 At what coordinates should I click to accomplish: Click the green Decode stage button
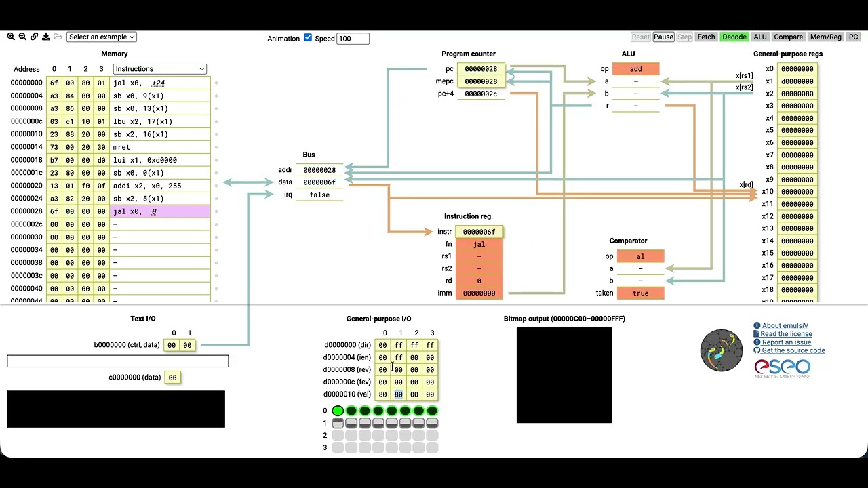coord(734,37)
